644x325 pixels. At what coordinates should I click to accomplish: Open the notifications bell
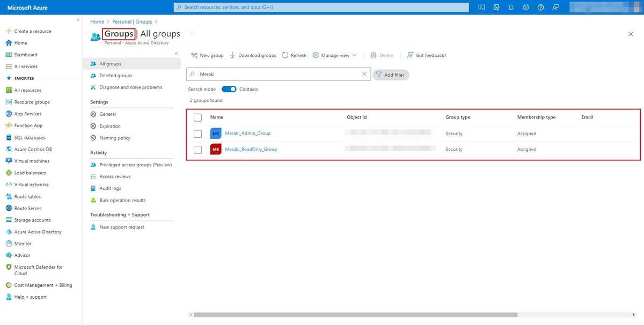[x=511, y=8]
